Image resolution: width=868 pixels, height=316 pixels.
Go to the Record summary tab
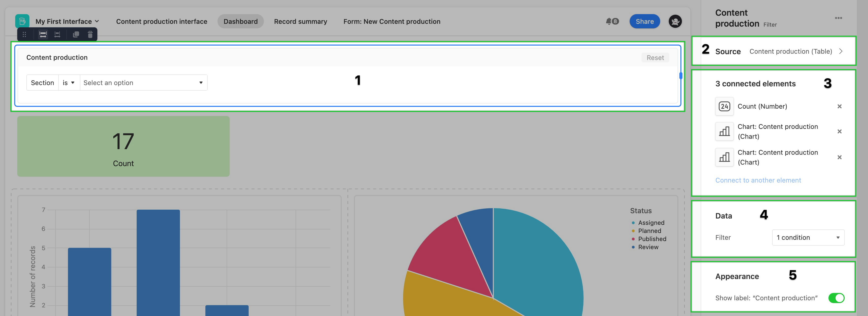pyautogui.click(x=301, y=22)
